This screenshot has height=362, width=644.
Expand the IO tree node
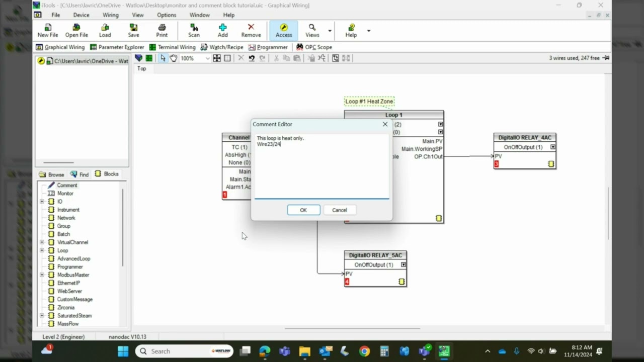coord(42,202)
